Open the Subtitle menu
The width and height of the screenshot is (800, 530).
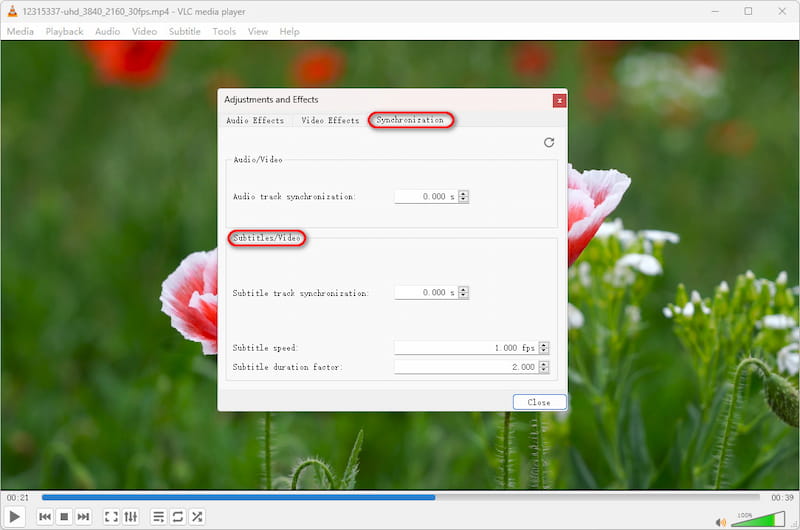(x=185, y=32)
